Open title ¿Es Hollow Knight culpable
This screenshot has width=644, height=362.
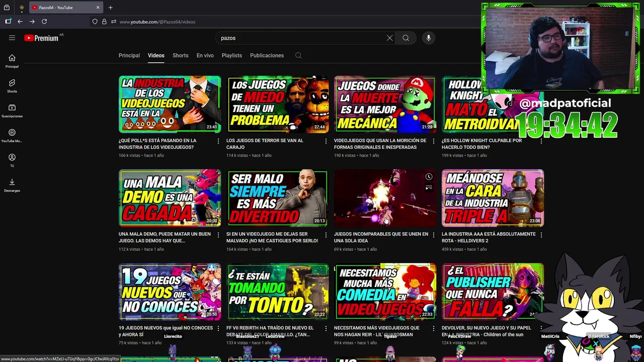481,144
